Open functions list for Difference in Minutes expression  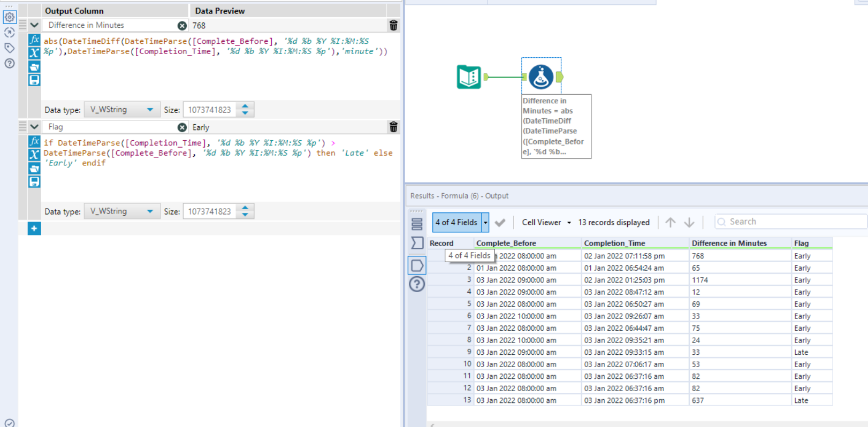click(34, 40)
